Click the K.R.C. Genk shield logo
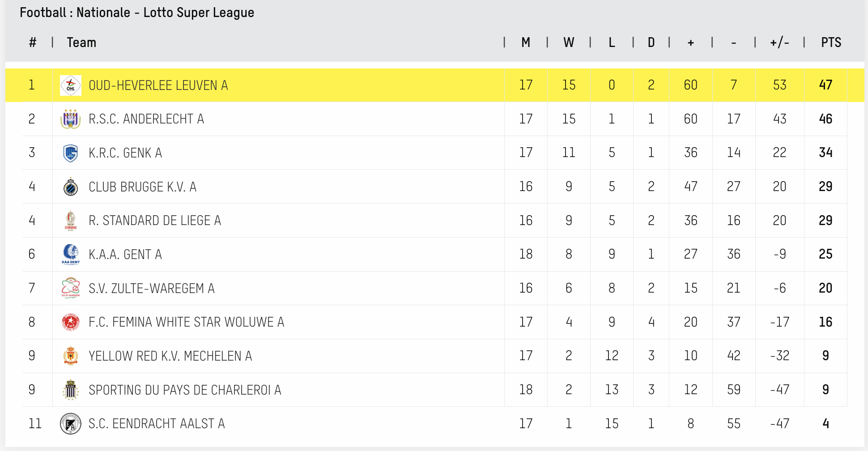 71,153
